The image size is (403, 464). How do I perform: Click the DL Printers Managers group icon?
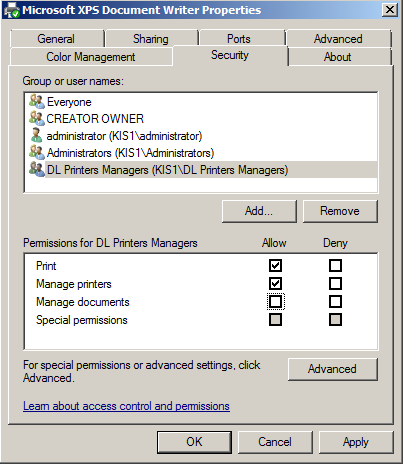click(37, 169)
